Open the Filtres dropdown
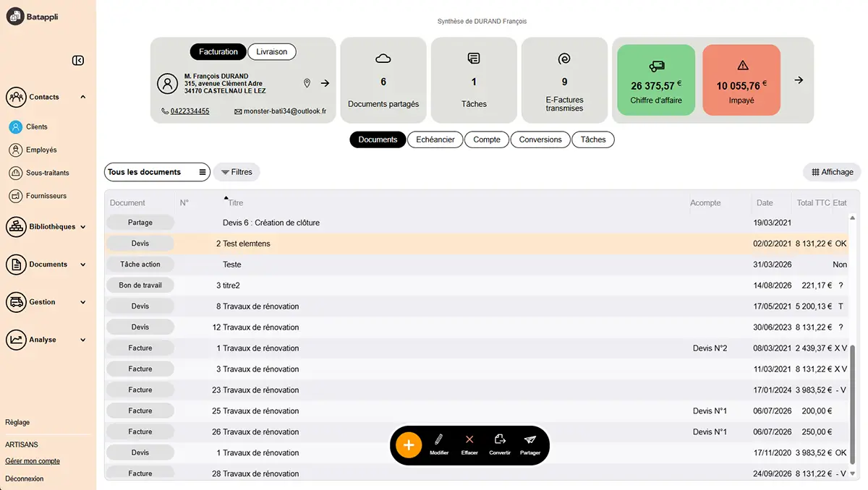 click(237, 172)
